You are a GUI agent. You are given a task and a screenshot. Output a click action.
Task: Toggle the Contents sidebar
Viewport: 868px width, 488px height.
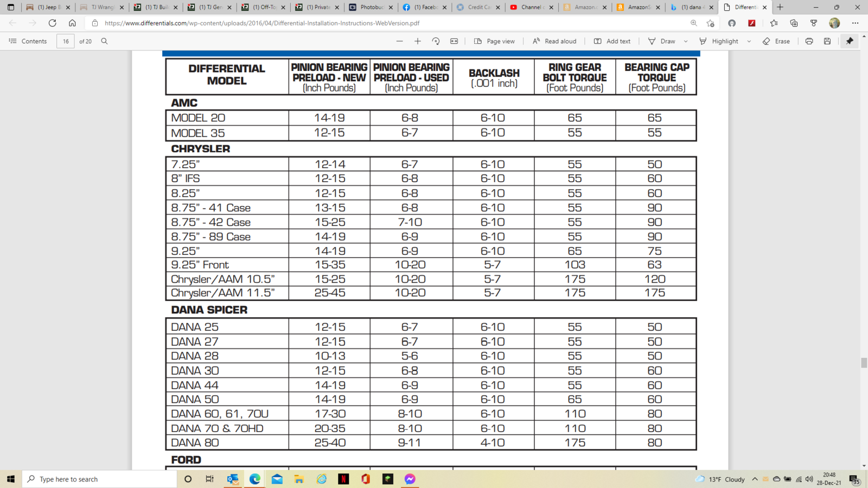pos(28,41)
